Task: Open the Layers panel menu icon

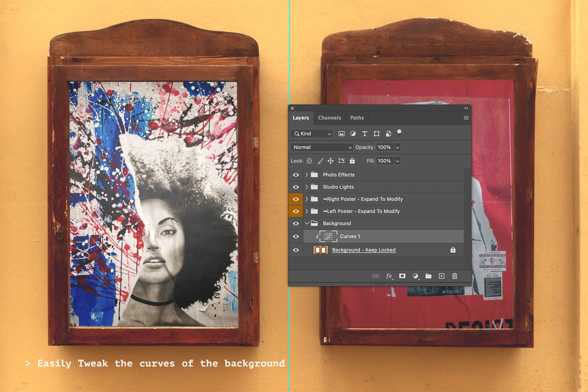Action: click(x=466, y=118)
